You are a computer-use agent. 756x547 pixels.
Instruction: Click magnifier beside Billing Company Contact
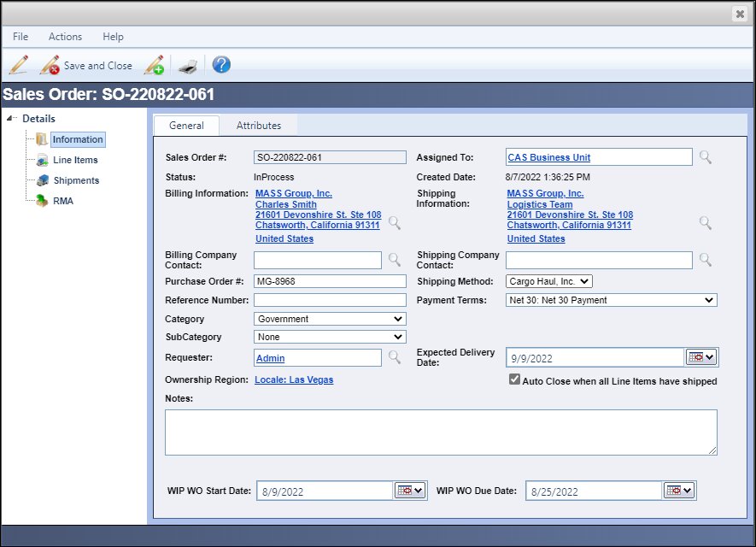click(394, 259)
